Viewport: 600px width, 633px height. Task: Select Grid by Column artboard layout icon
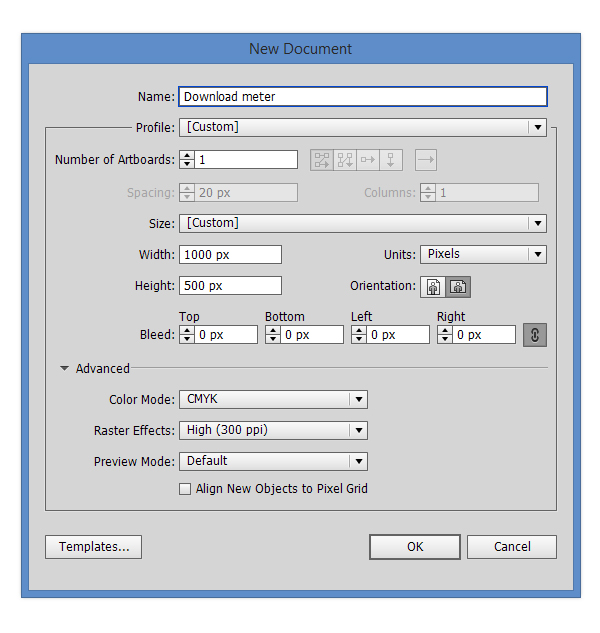click(345, 160)
